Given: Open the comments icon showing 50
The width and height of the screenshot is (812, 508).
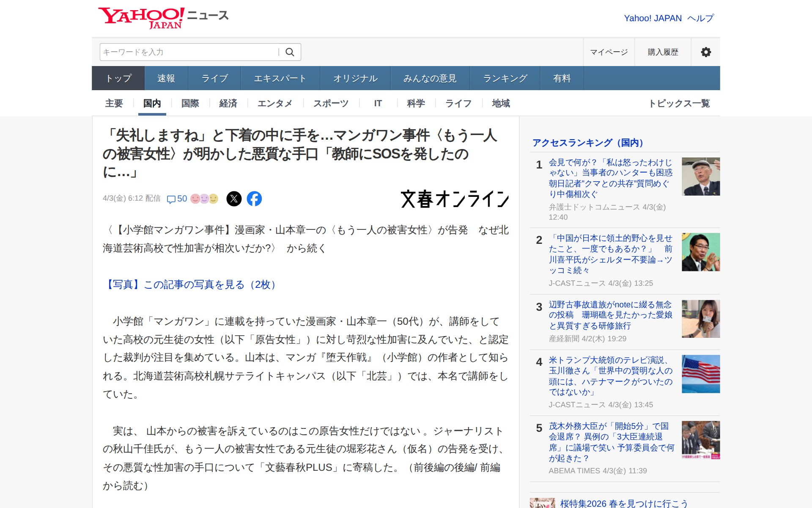Looking at the screenshot, I should 177,199.
